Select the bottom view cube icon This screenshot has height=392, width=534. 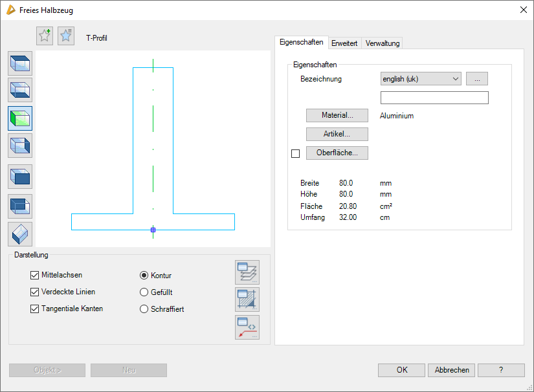click(x=20, y=90)
